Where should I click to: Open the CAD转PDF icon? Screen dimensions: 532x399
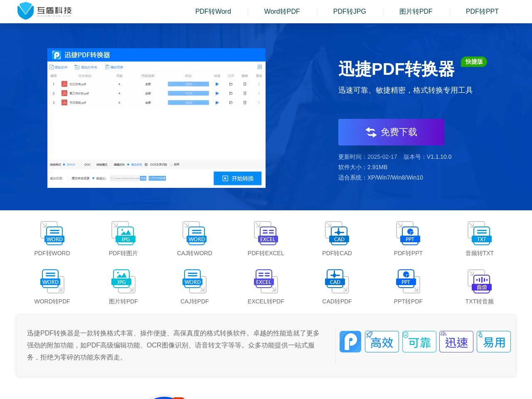coord(337,281)
